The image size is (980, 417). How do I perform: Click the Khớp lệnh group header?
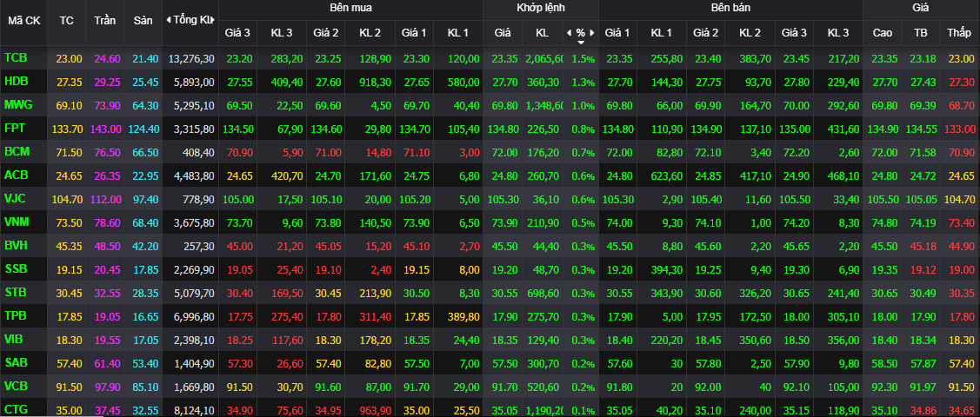click(541, 8)
